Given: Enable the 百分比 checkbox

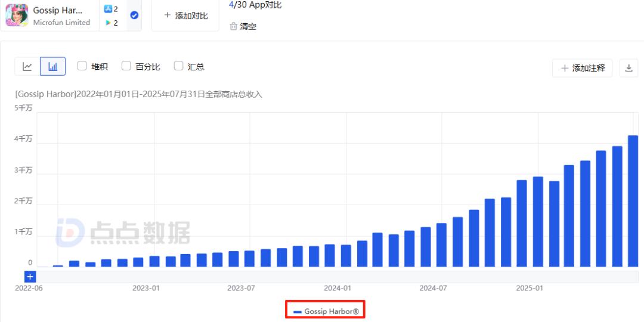Looking at the screenshot, I should [126, 66].
